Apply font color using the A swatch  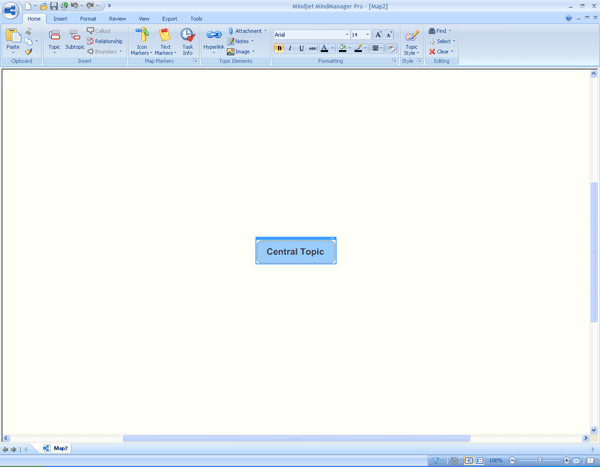click(324, 48)
